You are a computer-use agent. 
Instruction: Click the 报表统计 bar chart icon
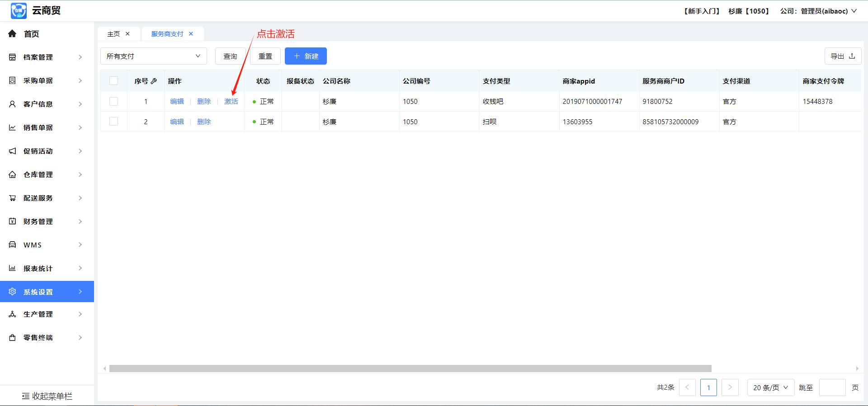click(x=12, y=268)
